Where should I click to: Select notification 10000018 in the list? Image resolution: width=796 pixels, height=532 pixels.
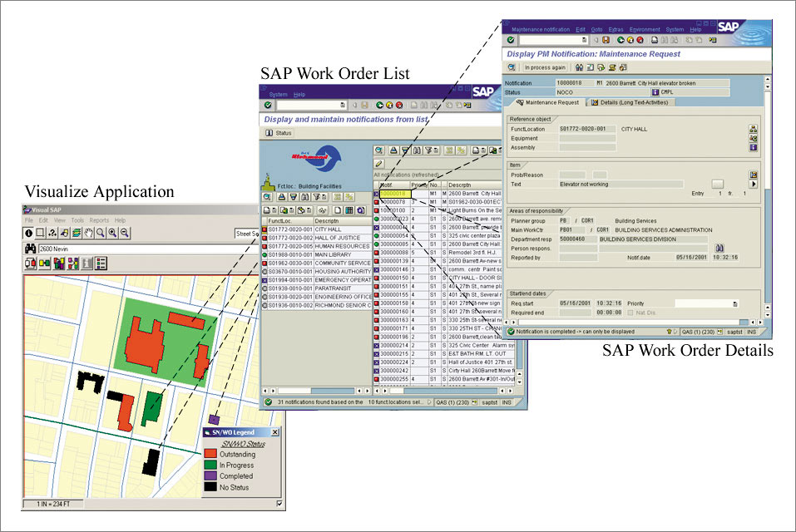[x=394, y=194]
